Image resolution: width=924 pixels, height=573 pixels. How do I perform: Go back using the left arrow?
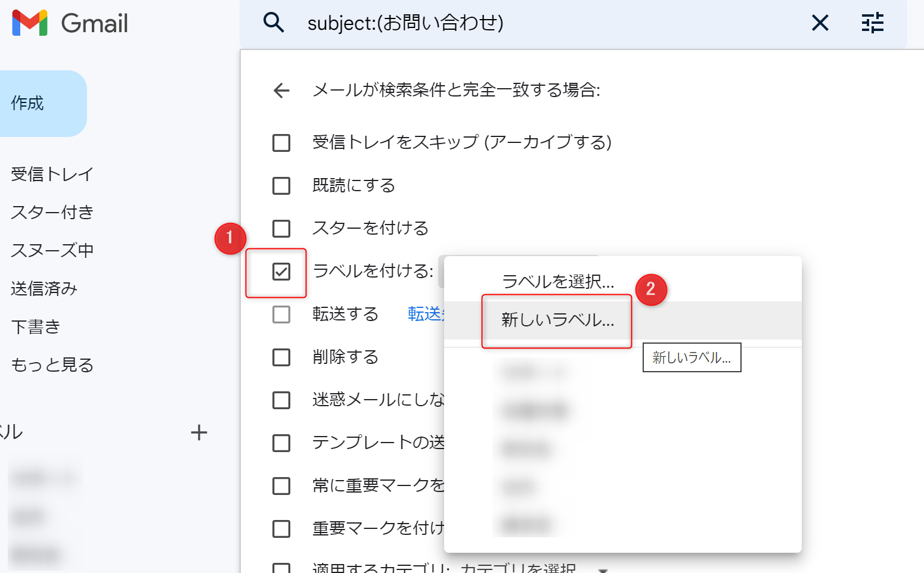click(x=281, y=91)
